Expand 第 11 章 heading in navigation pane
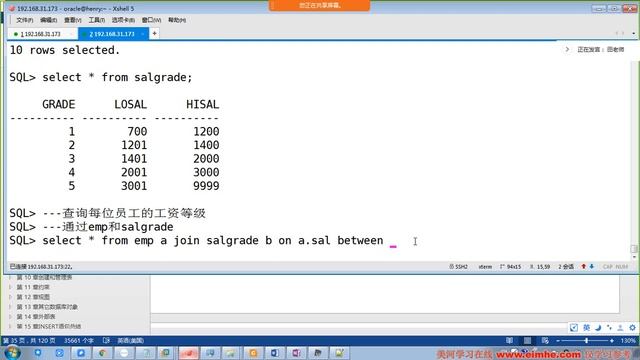Screen dimensions: 640x360 11,287
